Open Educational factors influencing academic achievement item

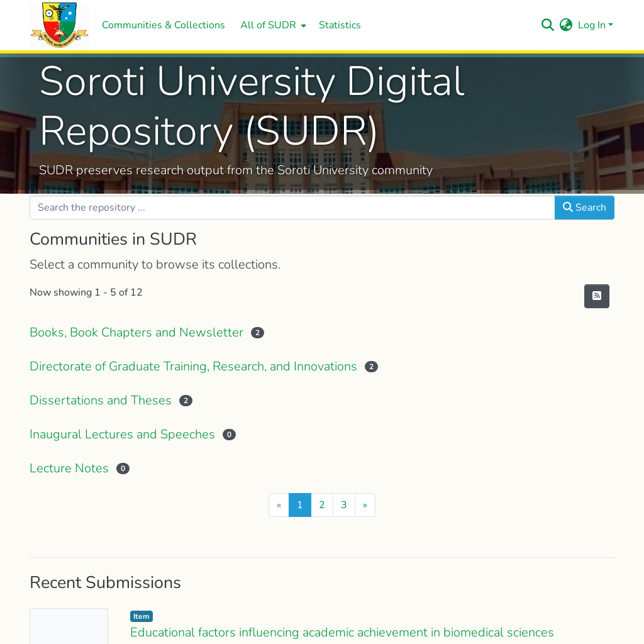pos(341,632)
